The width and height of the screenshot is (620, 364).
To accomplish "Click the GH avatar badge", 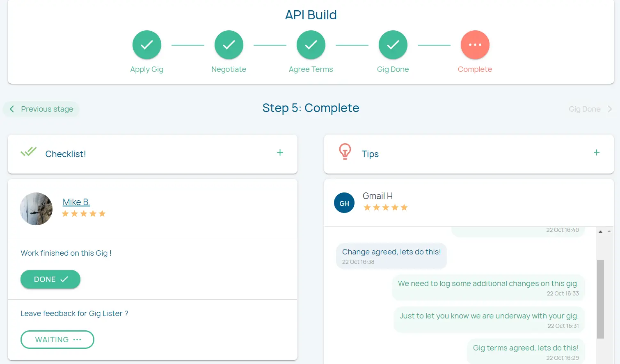I will pos(344,203).
